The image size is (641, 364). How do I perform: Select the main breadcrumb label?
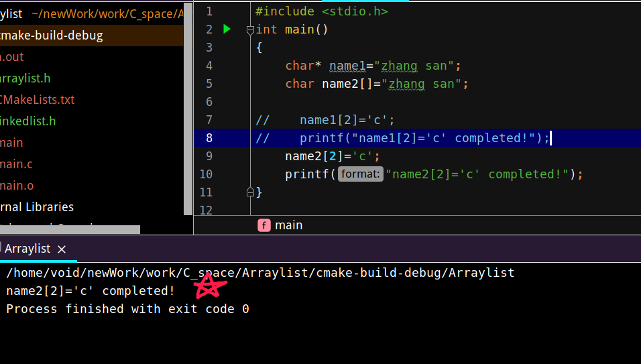tap(288, 225)
